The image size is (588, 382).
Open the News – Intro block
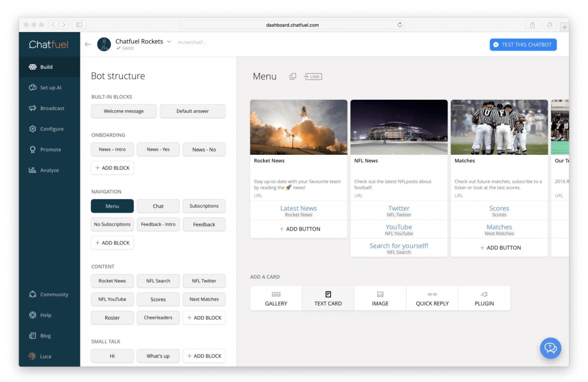tap(112, 150)
